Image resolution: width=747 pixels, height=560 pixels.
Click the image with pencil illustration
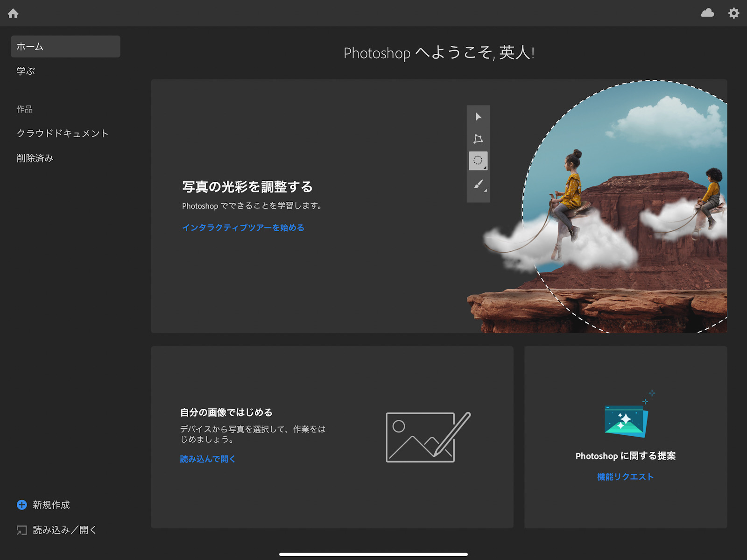click(428, 437)
